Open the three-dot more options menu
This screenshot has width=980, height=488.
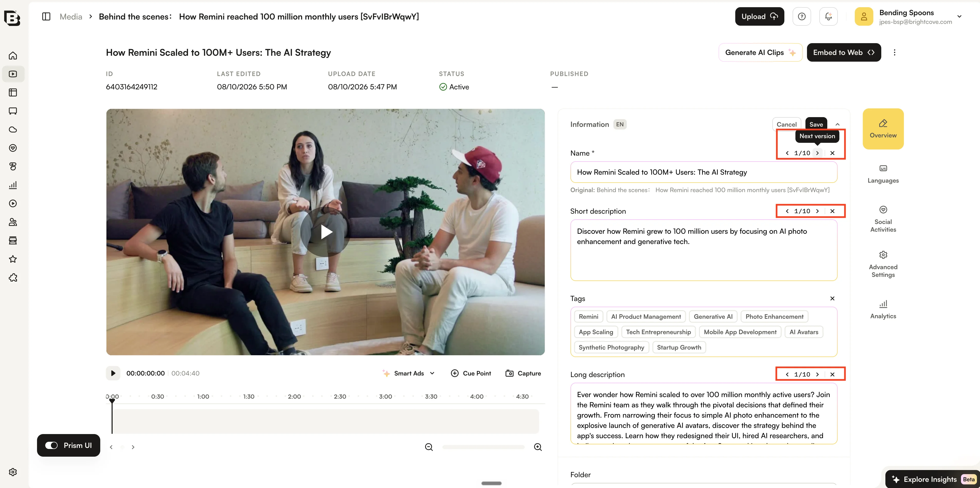[x=894, y=52]
